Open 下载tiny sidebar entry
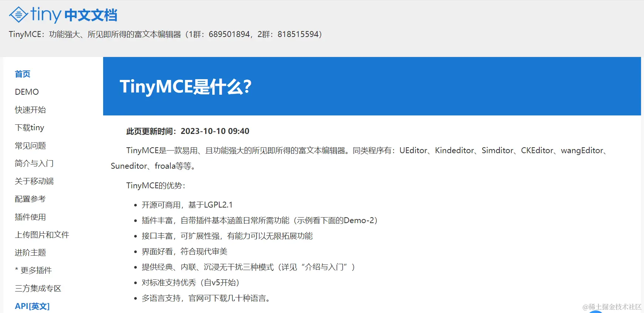Screen dimensions: 644x313 tap(30, 128)
